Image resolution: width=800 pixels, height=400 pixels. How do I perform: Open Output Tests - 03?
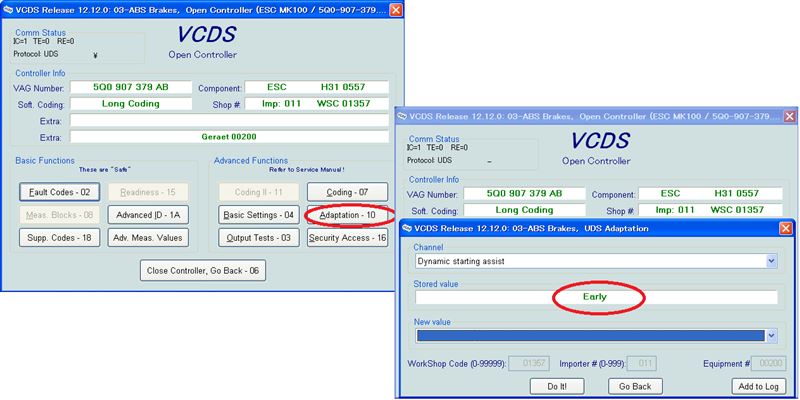coord(259,237)
